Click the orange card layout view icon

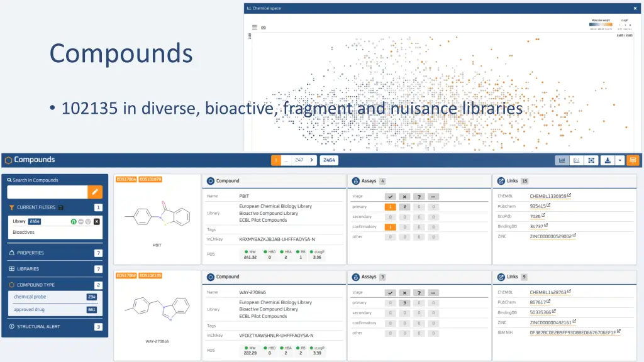633,160
